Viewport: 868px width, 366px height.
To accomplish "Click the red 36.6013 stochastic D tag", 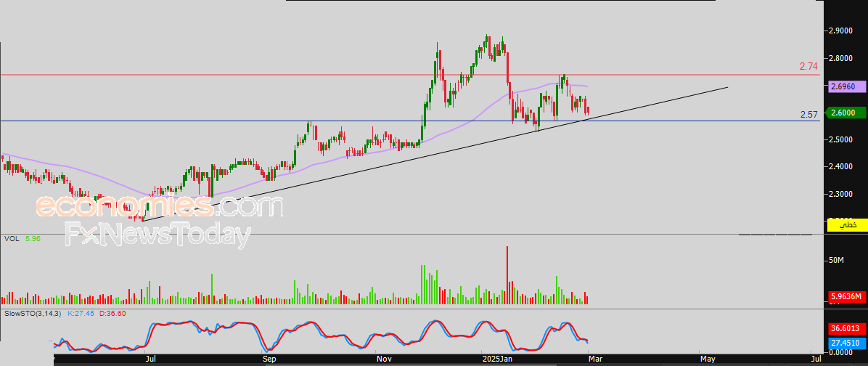I will coord(847,328).
